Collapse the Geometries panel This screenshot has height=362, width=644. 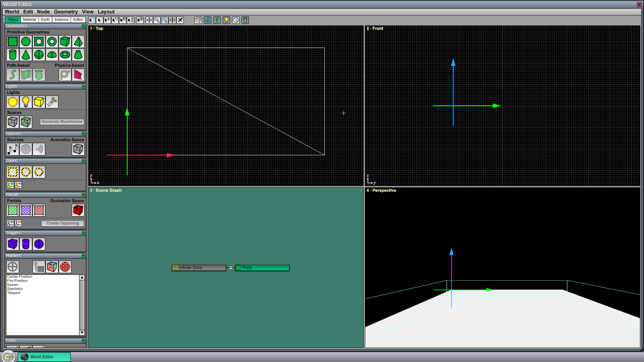pyautogui.click(x=84, y=26)
